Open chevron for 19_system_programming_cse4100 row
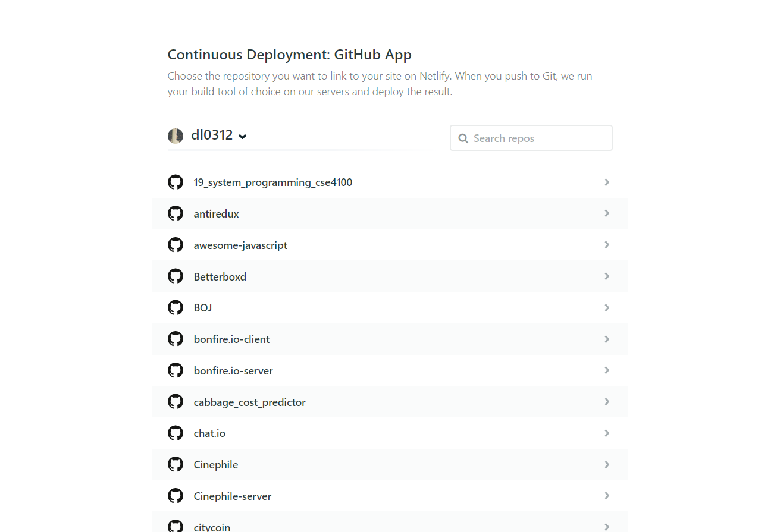Screen dimensions: 780x532 [x=607, y=182]
